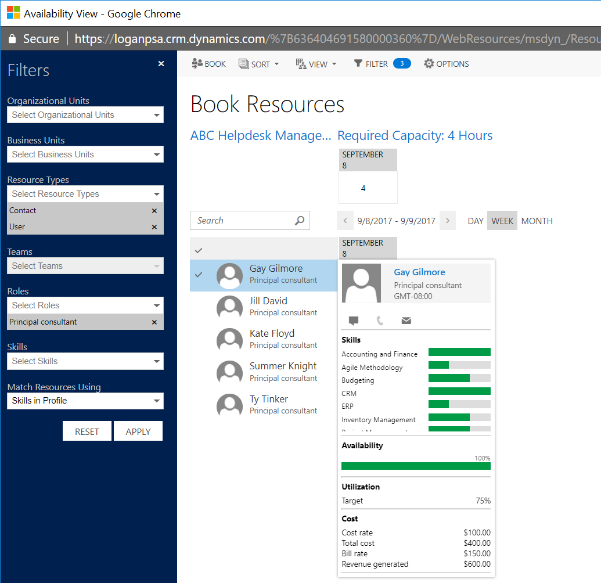Screen dimensions: 601x583
Task: Remove the Contact resource type filter
Action: (154, 210)
